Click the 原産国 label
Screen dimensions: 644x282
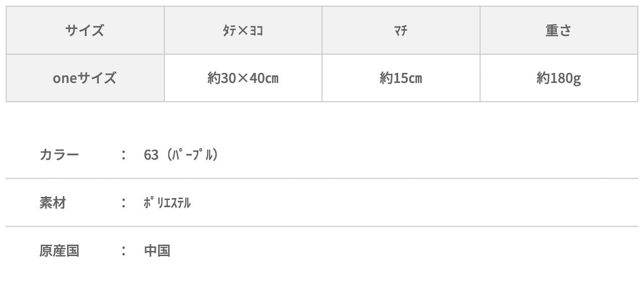(x=59, y=251)
